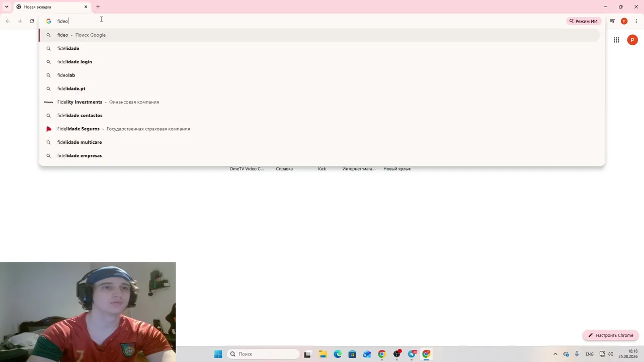Click the cloud sync tray icon
The width and height of the screenshot is (644, 362).
tap(566, 354)
